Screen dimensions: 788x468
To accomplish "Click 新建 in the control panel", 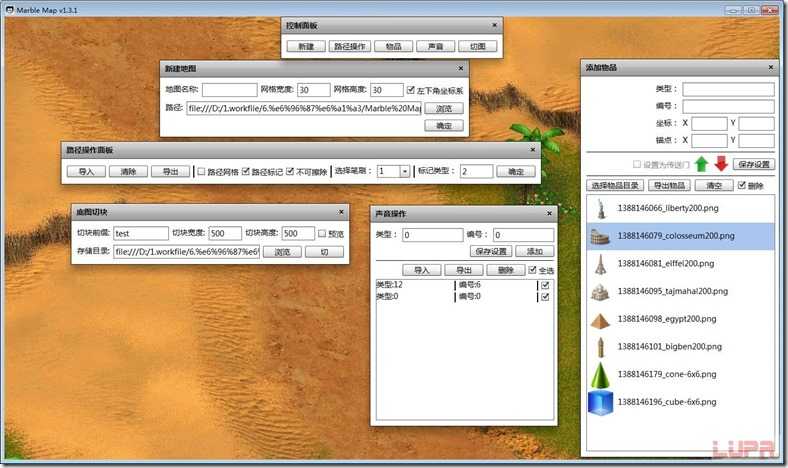I will 306,46.
